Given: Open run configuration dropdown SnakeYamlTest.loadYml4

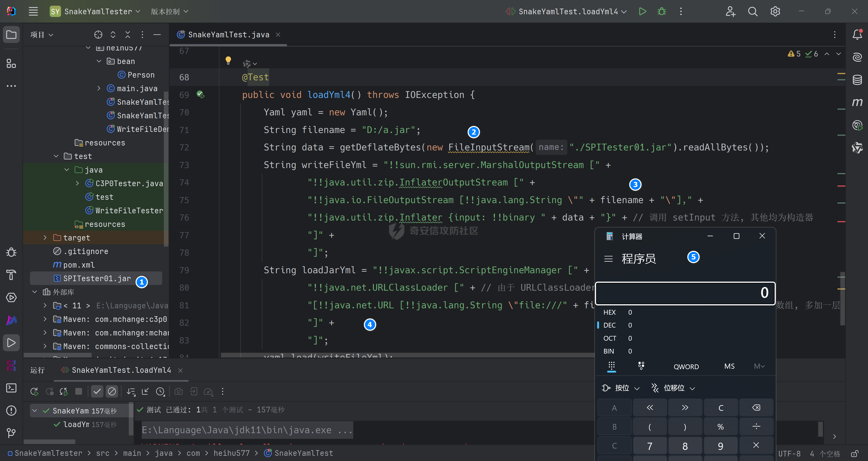Looking at the screenshot, I should click(566, 12).
